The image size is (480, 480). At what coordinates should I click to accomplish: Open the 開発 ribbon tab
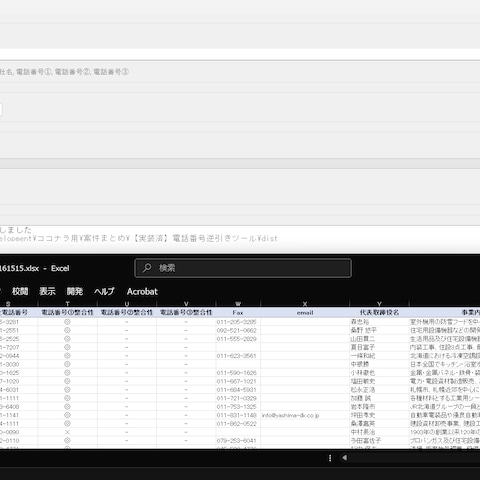point(75,291)
